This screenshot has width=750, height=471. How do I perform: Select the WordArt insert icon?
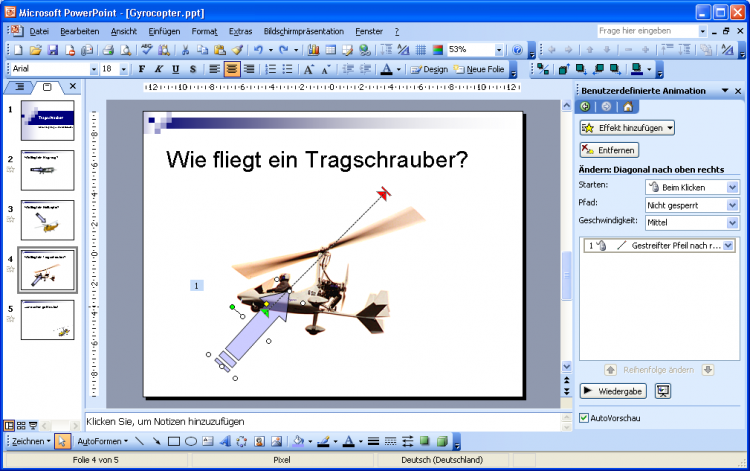pyautogui.click(x=224, y=441)
